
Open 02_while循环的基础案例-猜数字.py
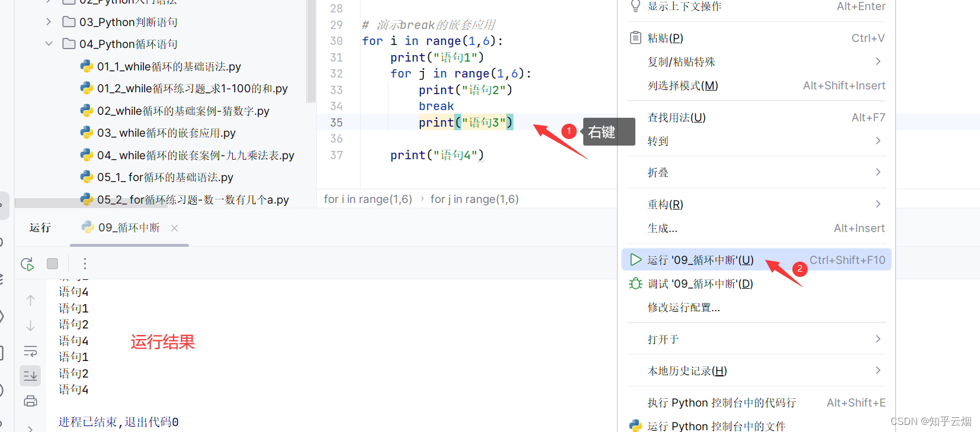[x=183, y=111]
